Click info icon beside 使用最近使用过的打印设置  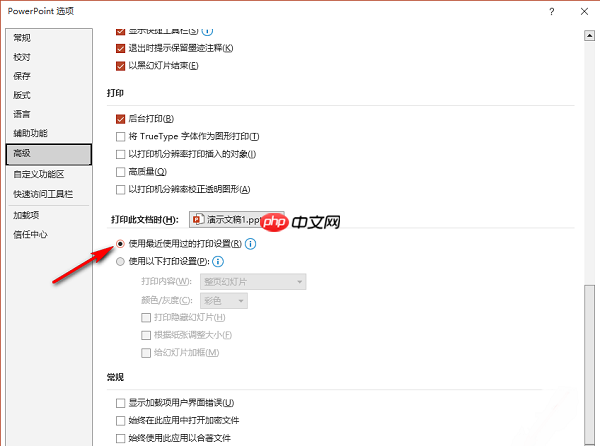pyautogui.click(x=251, y=244)
